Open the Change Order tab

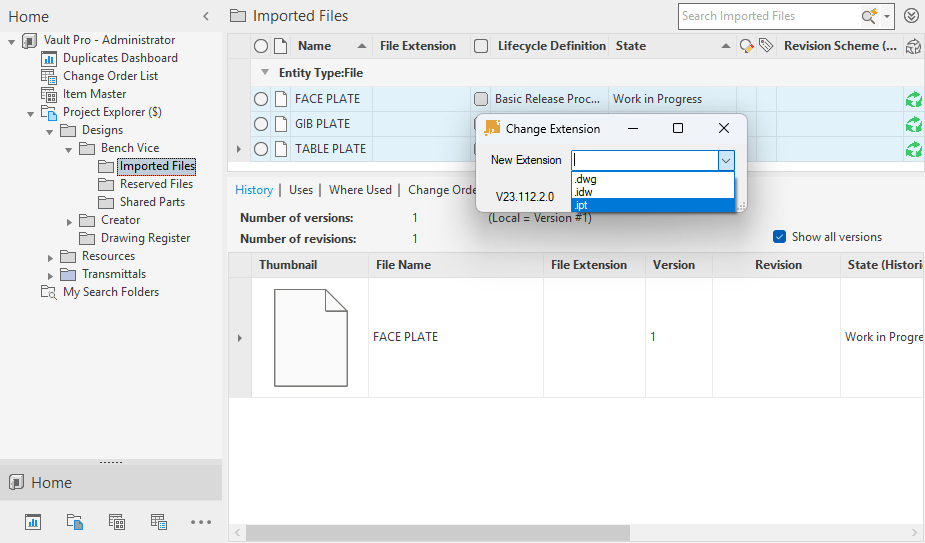tap(442, 190)
